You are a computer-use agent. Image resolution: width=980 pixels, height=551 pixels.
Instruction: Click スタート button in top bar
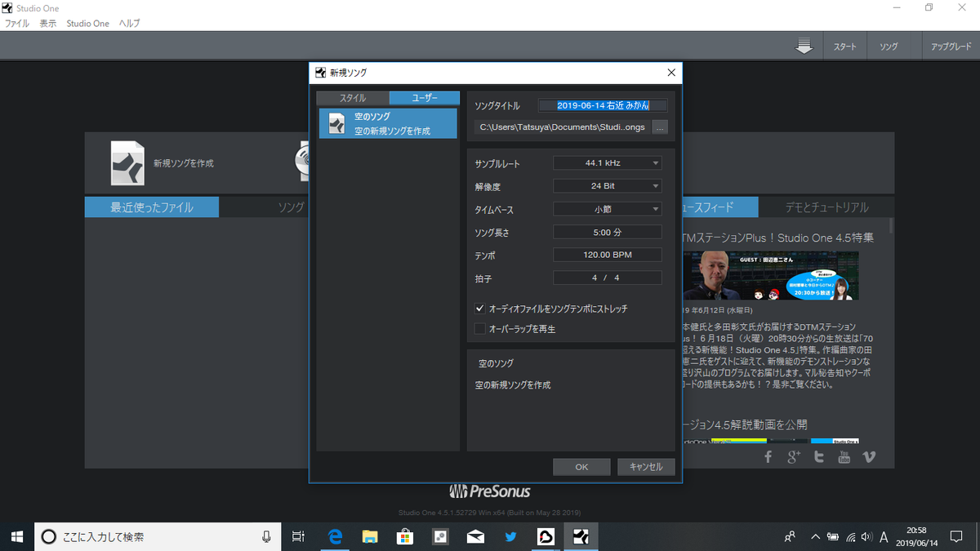pyautogui.click(x=845, y=47)
